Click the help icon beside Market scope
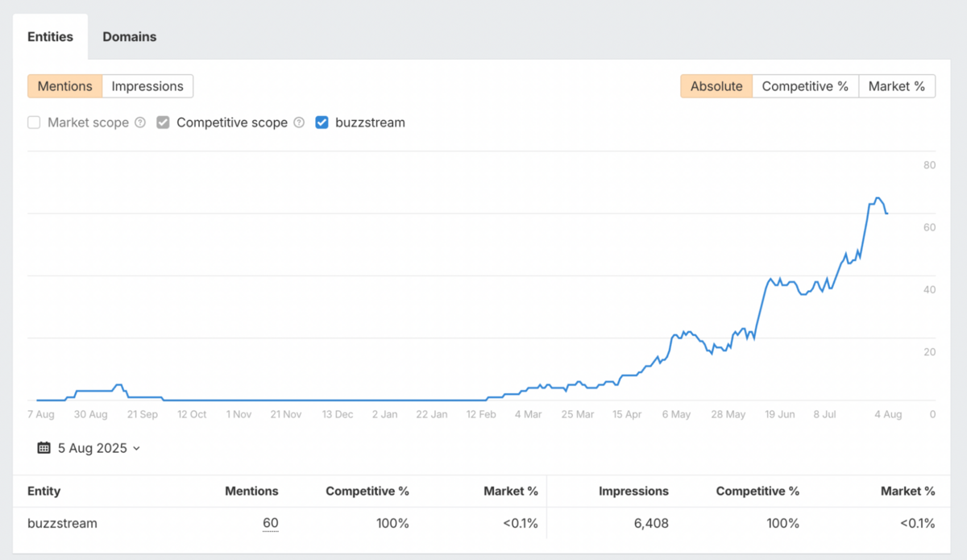The image size is (967, 560). 140,123
